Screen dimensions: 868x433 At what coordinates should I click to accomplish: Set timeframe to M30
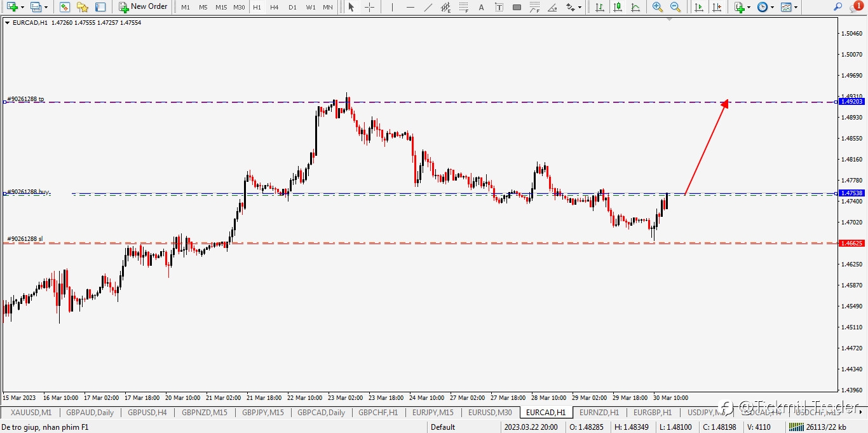pyautogui.click(x=239, y=7)
